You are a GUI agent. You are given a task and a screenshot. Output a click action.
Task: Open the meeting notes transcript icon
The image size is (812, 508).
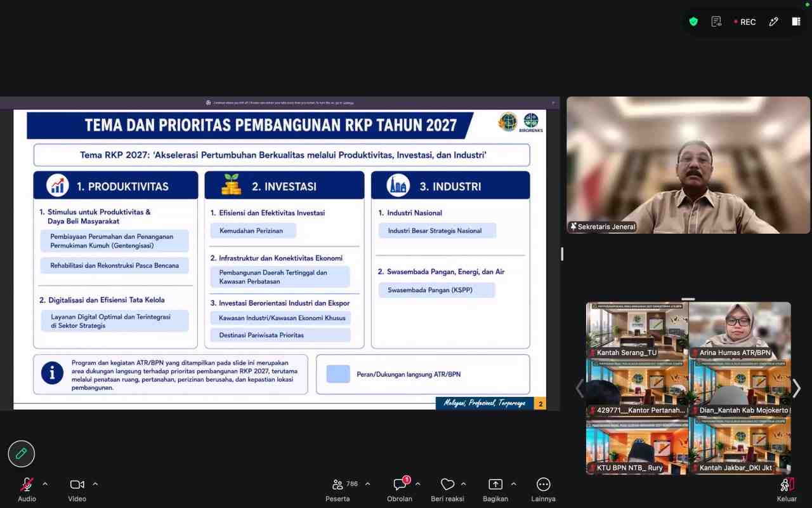click(716, 22)
